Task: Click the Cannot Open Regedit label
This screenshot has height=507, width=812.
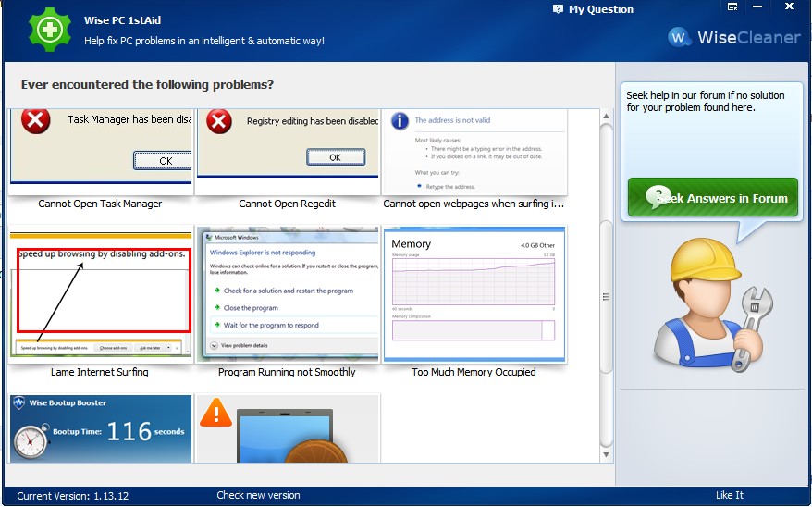Action: point(287,204)
